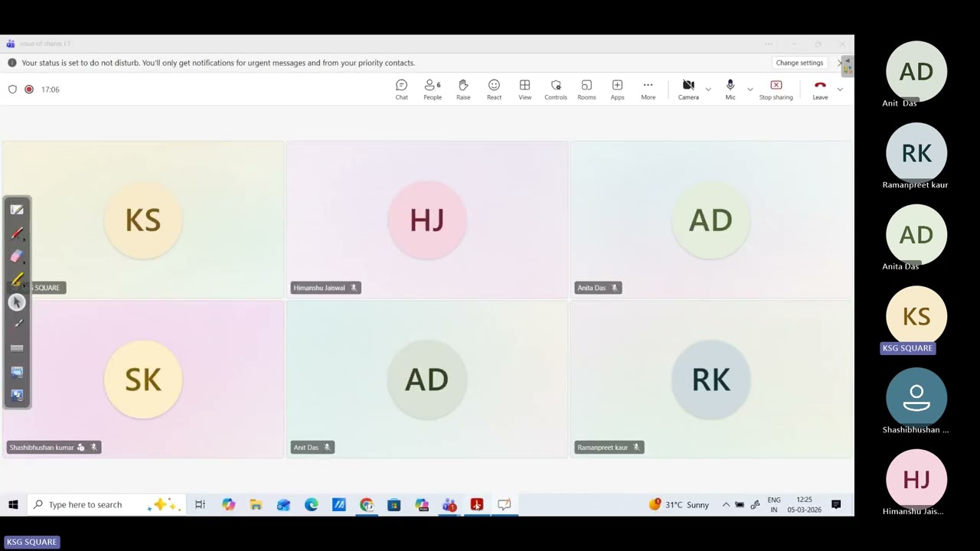Open the Apps button

(617, 90)
